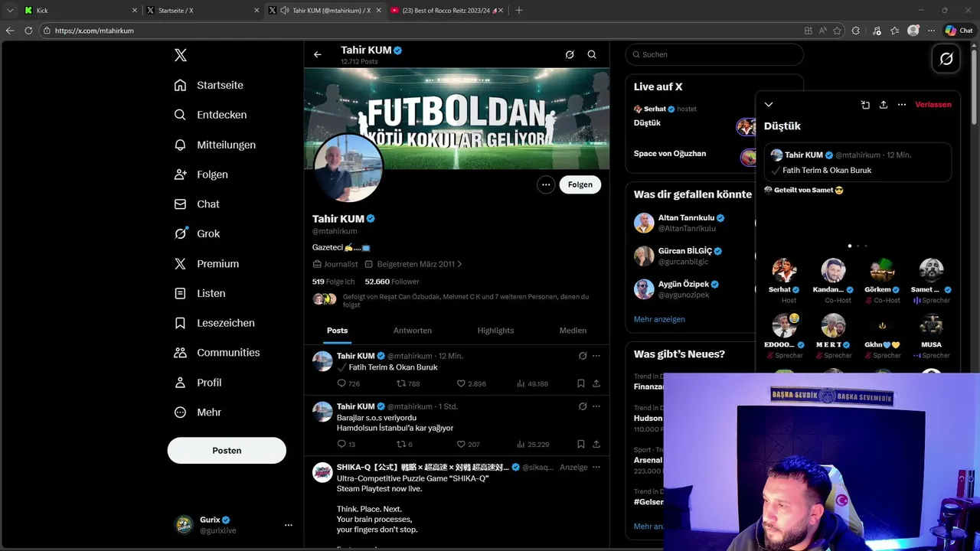This screenshot has width=980, height=551.
Task: Share the Fatih Terim & Okan Buruk post
Action: click(x=596, y=383)
